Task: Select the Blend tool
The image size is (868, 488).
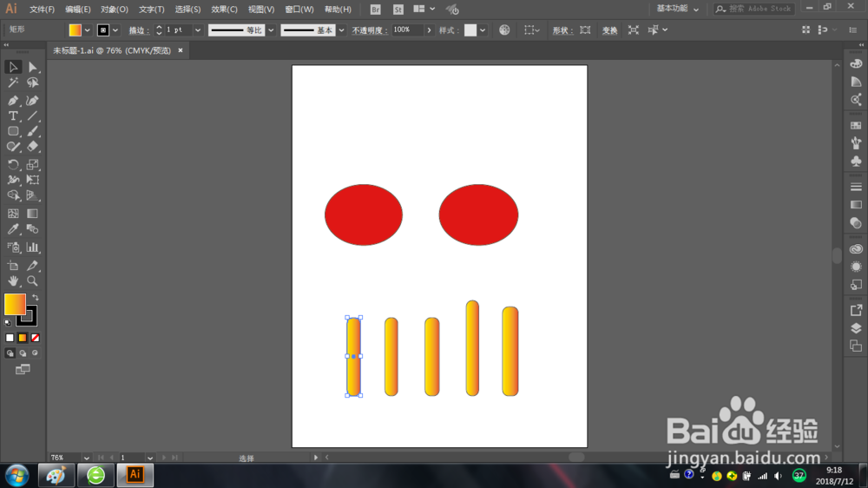Action: [x=33, y=229]
